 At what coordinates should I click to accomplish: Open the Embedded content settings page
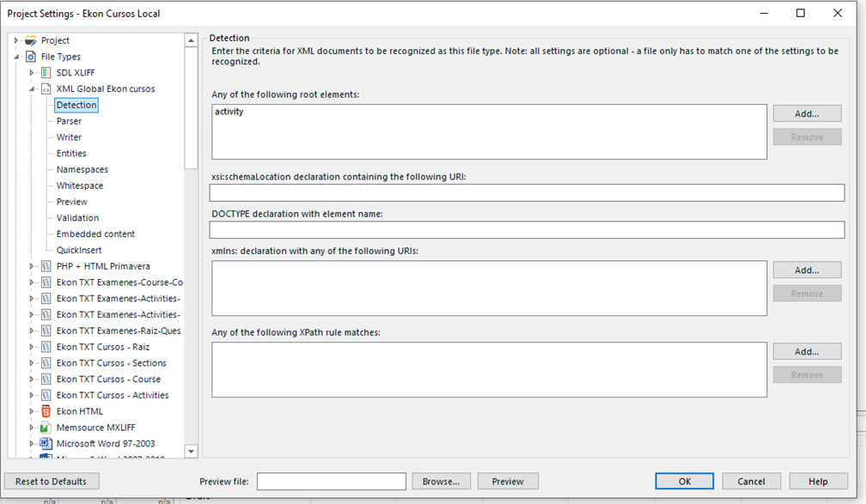(95, 234)
